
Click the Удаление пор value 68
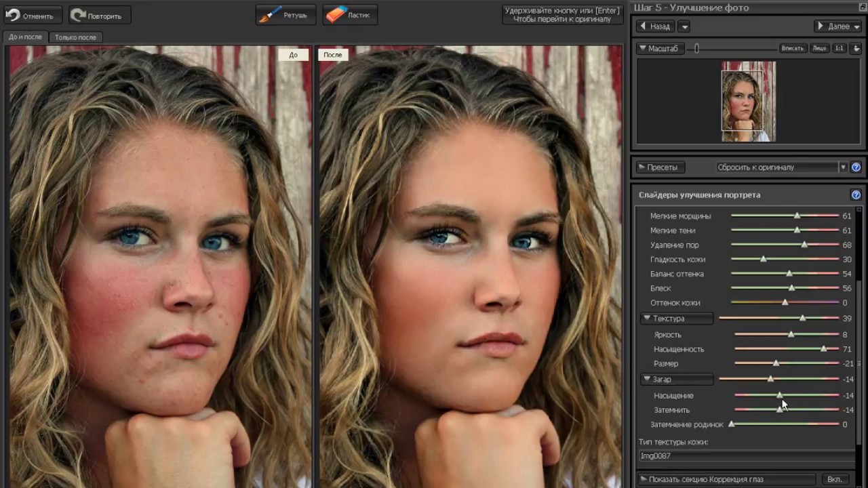[846, 245]
